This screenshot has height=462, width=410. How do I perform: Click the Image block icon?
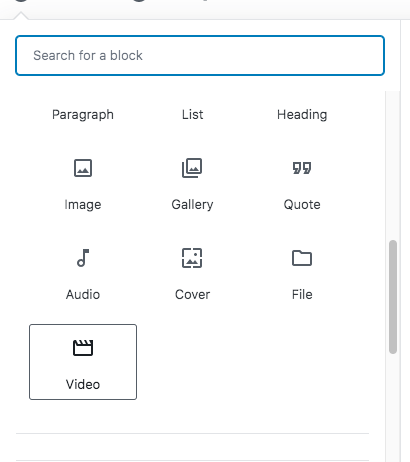(83, 168)
